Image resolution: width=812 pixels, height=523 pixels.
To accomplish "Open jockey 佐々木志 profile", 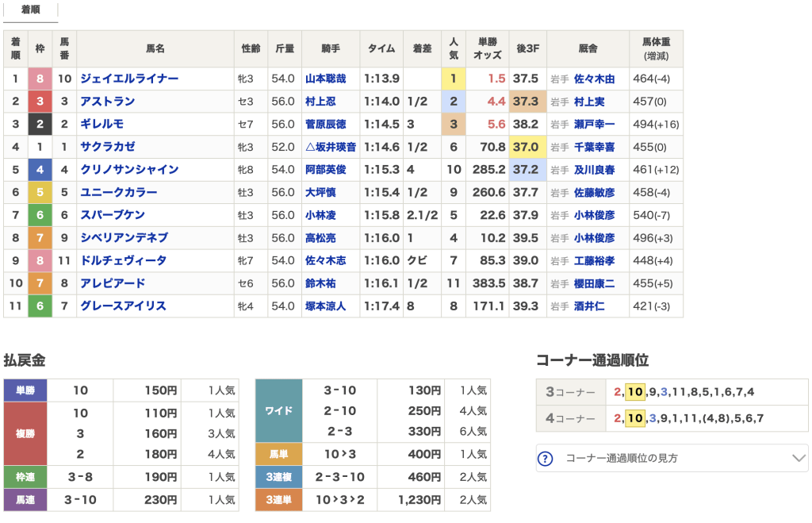I will 326,261.
